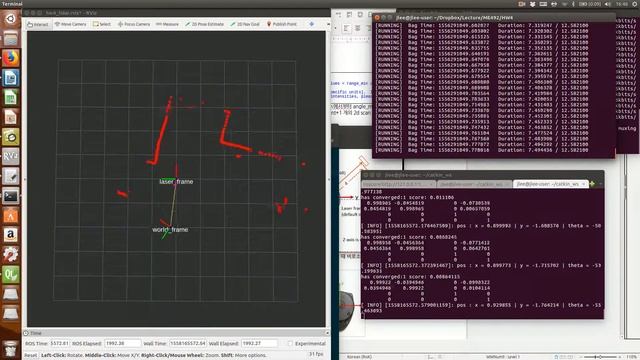Viewport: 640px width, 360px height.
Task: Click the Terminal title in the top menu bar
Action: [x=12, y=4]
